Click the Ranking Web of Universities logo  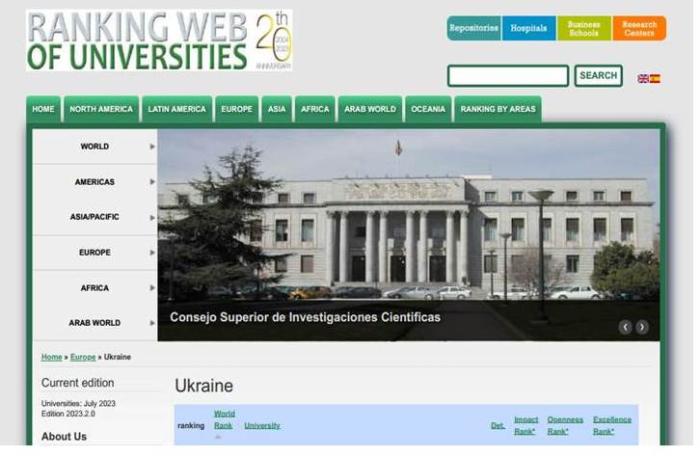[x=159, y=41]
